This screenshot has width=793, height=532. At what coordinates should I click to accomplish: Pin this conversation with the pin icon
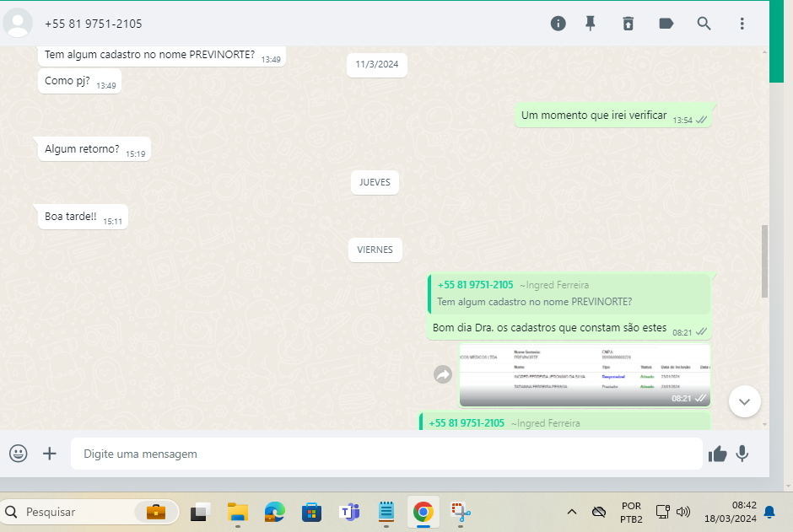tap(591, 24)
